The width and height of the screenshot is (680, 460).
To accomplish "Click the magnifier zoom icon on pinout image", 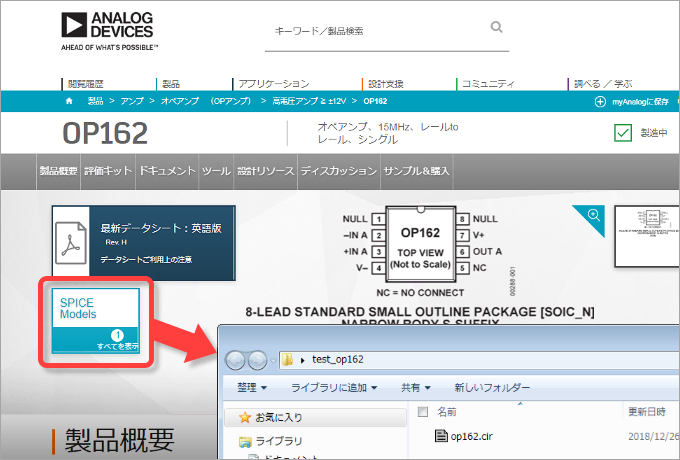I will (x=593, y=216).
